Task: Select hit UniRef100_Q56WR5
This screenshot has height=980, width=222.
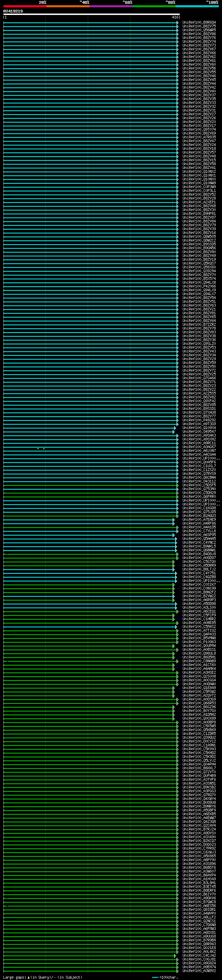Action: pos(199,30)
